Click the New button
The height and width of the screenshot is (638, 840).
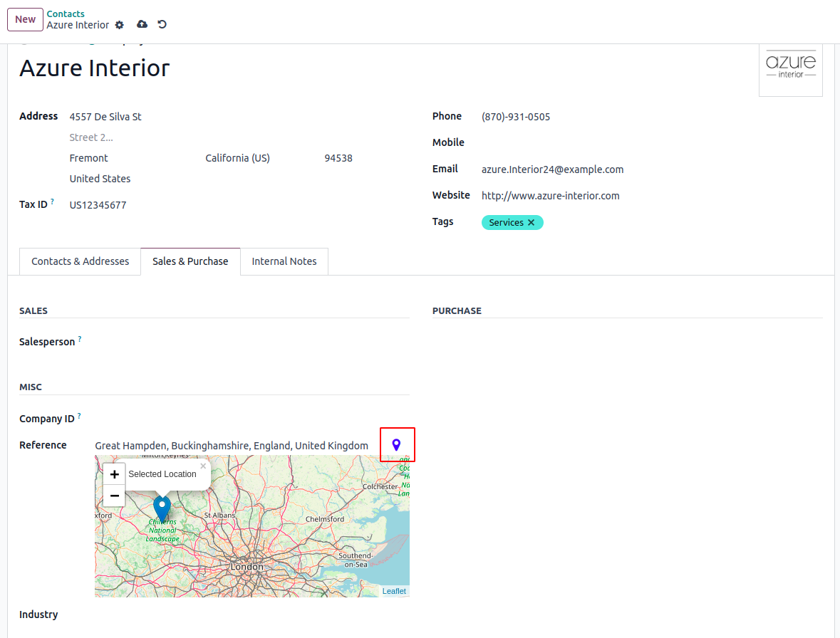tap(25, 19)
